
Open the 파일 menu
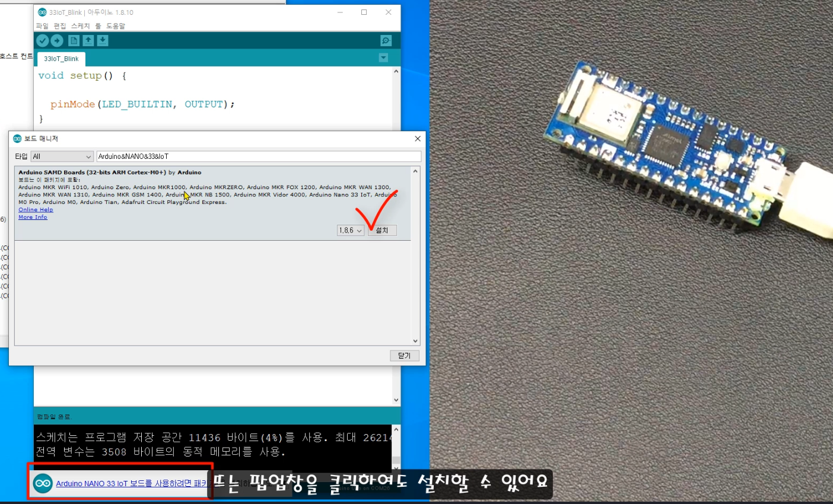tap(42, 26)
